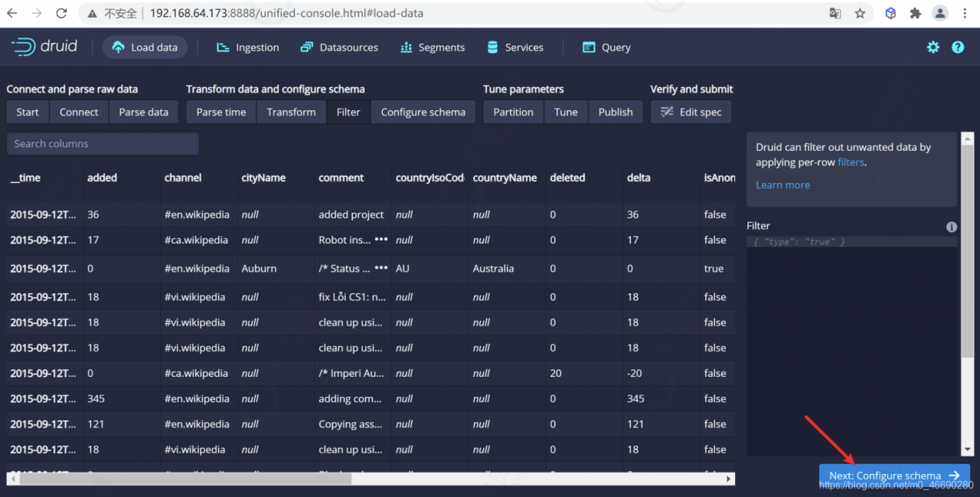Open the browser profile avatar
The width and height of the screenshot is (980, 497).
(x=940, y=13)
